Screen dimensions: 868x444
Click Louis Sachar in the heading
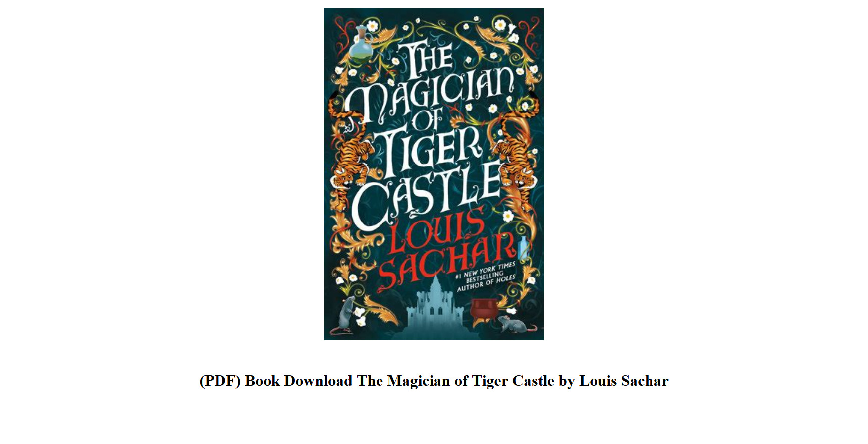pyautogui.click(x=624, y=381)
